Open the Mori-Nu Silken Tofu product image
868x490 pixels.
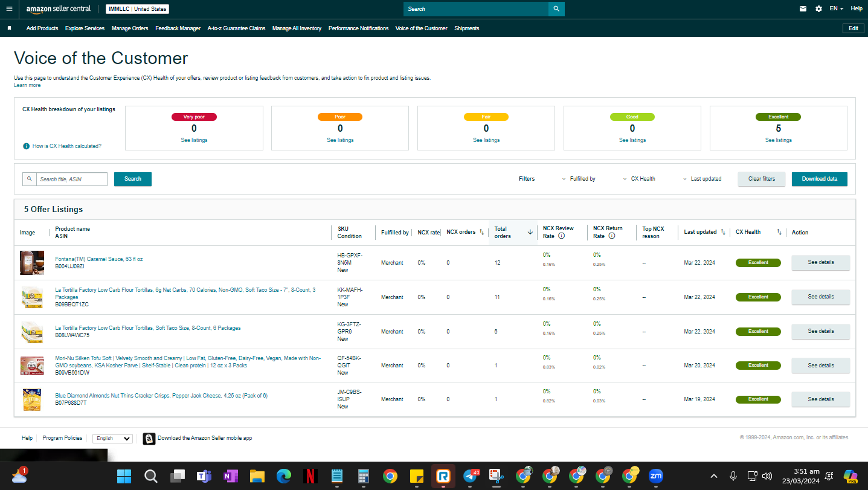32,366
